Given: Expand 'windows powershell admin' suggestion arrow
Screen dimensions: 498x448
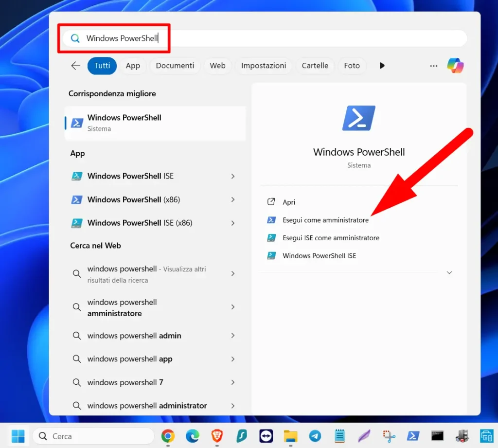Looking at the screenshot, I should [233, 336].
